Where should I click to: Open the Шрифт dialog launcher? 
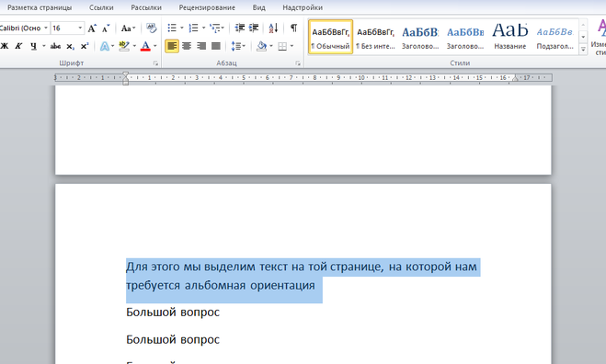[155, 63]
